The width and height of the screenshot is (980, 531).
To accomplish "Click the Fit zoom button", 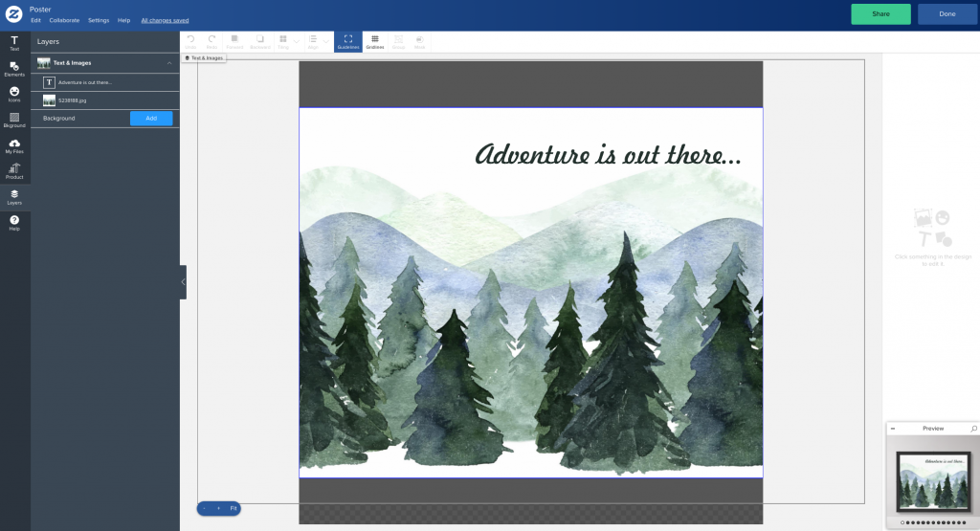I will coord(233,508).
